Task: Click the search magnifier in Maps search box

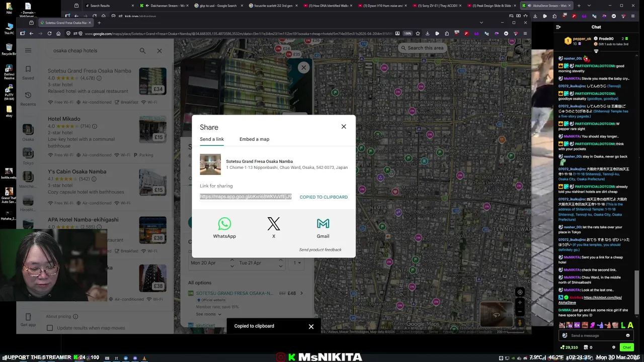Action: 143,51
